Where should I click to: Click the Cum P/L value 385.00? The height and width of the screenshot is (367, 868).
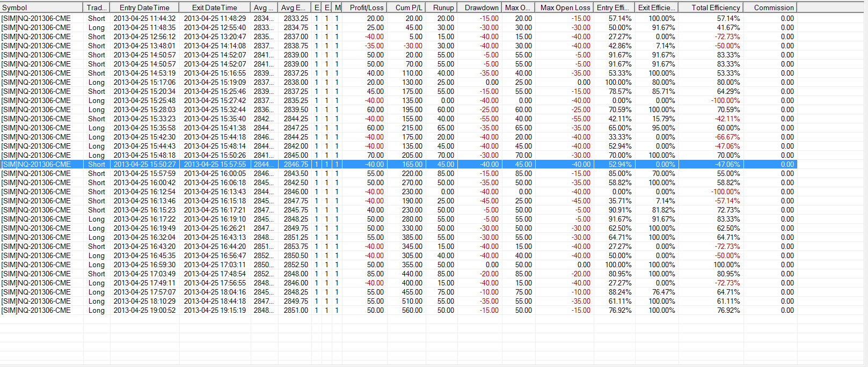click(x=412, y=237)
